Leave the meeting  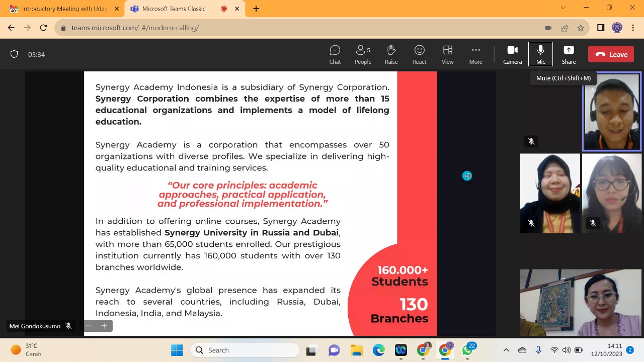click(x=611, y=54)
